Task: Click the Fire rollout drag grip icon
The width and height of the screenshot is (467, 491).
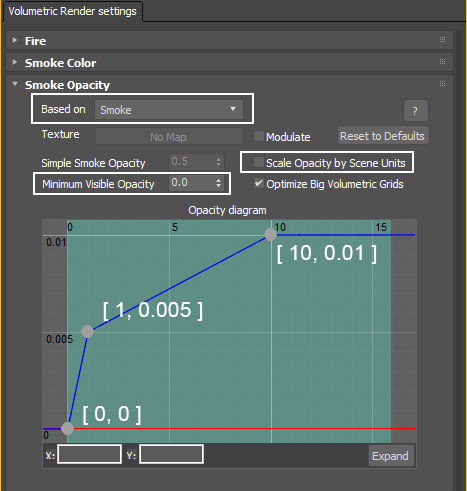Action: [x=442, y=39]
